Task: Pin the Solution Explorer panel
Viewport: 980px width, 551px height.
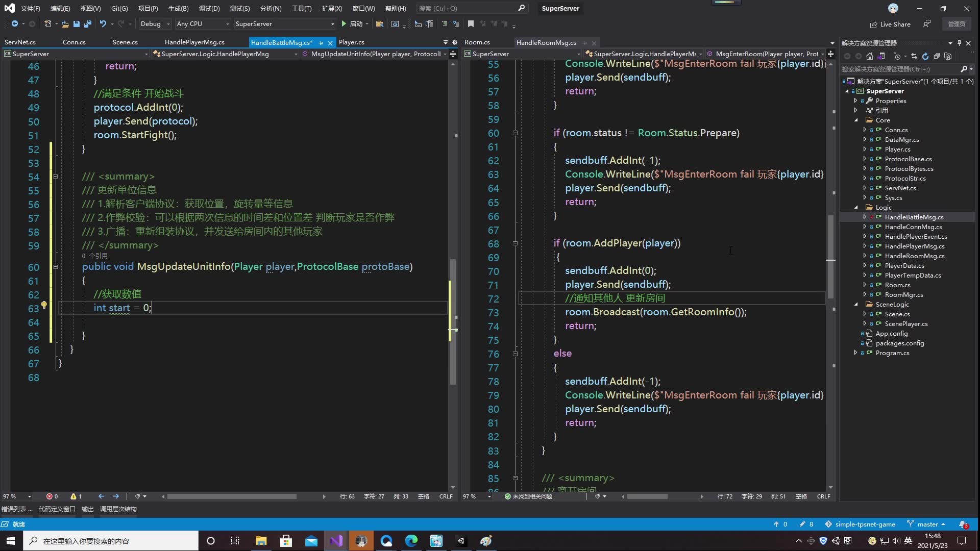Action: tap(959, 43)
